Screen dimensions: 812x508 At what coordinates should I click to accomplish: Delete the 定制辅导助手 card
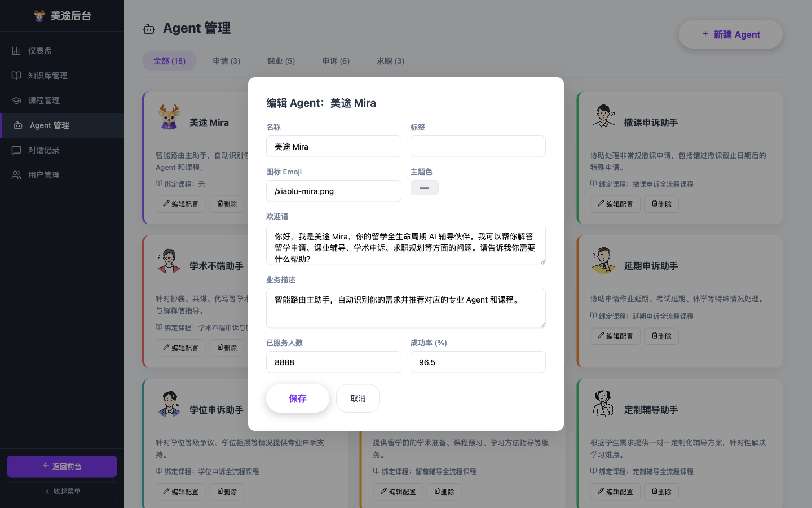[661, 492]
